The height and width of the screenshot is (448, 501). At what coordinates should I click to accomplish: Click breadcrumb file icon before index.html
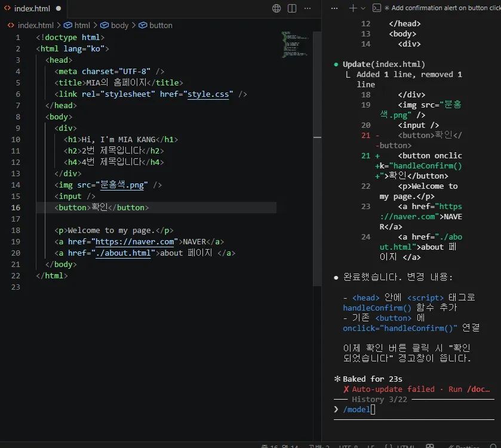coord(11,25)
